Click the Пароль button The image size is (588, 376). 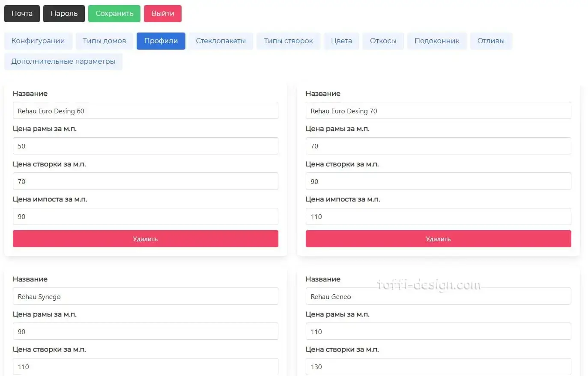[x=64, y=13]
